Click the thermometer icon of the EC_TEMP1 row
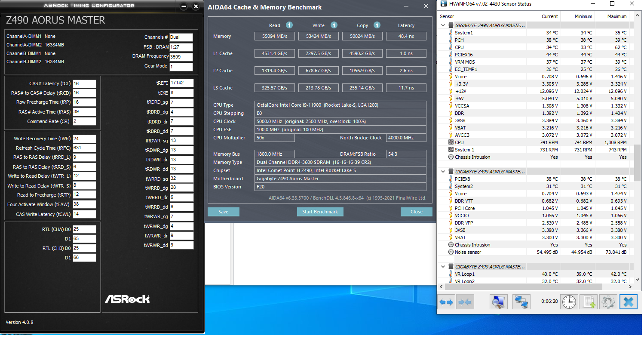Viewport: 644px width, 339px height. click(451, 69)
